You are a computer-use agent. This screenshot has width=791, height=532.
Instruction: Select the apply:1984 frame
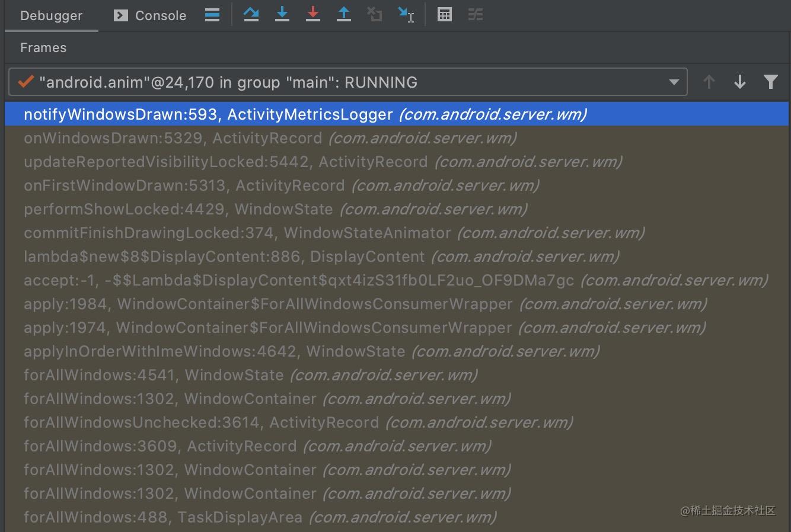coord(397,304)
